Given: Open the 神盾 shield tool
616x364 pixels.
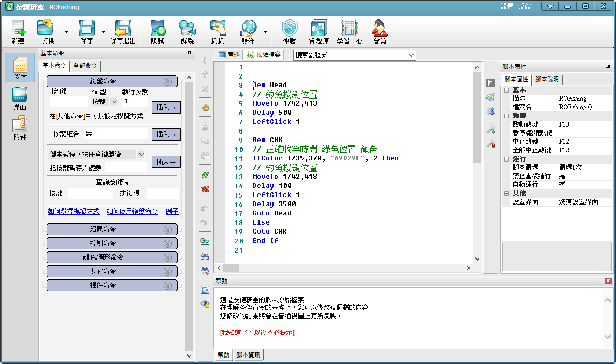Looking at the screenshot, I should click(x=289, y=32).
